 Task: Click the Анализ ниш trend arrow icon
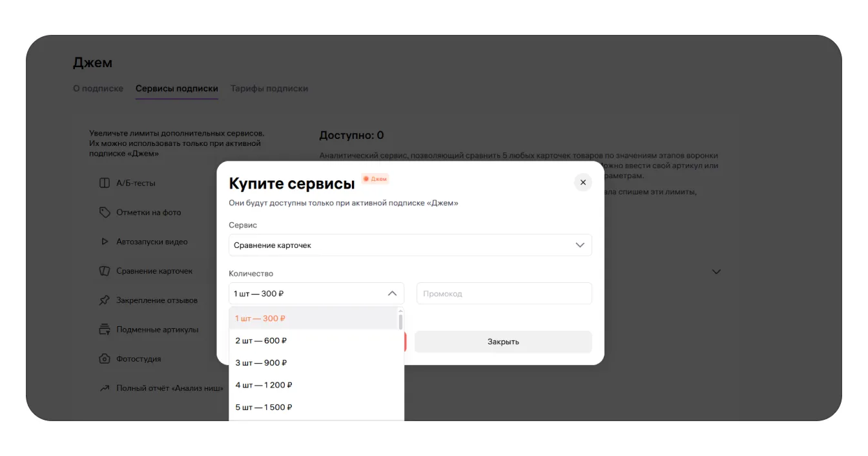point(105,388)
